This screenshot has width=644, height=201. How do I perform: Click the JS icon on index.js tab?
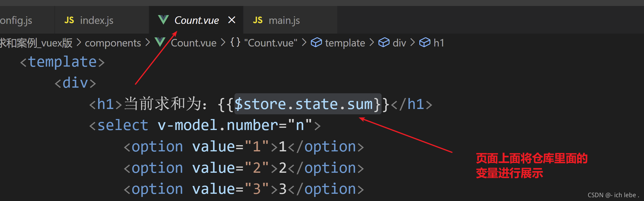tap(69, 20)
